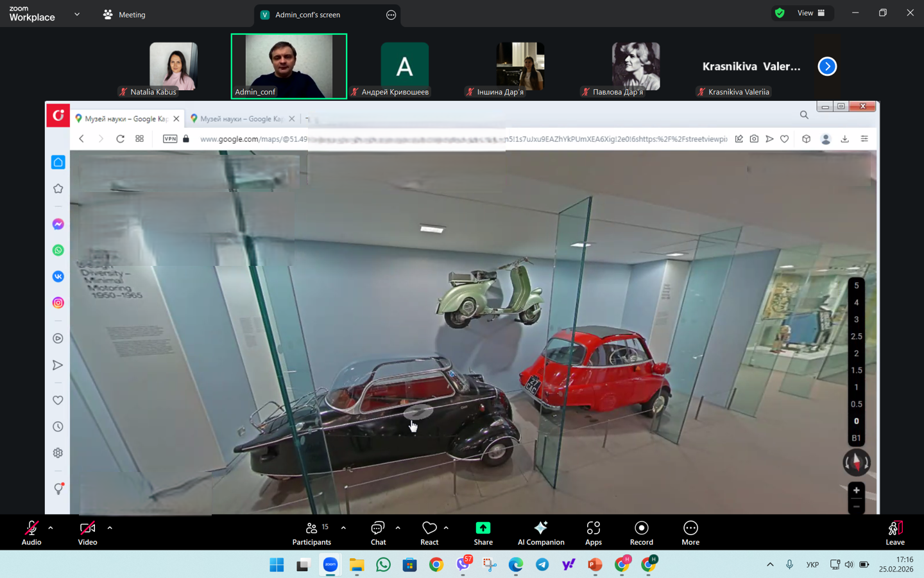Leave the meeting

coord(894,532)
